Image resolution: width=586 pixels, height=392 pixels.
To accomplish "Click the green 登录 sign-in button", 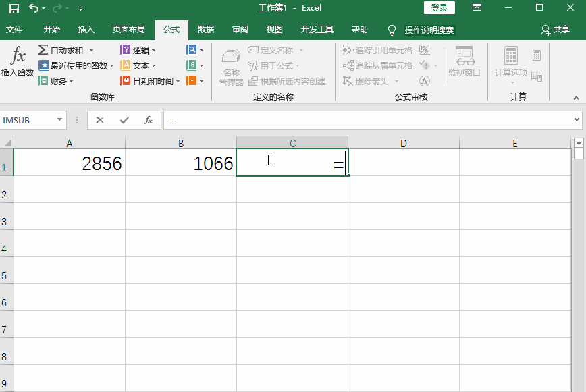I will click(439, 8).
